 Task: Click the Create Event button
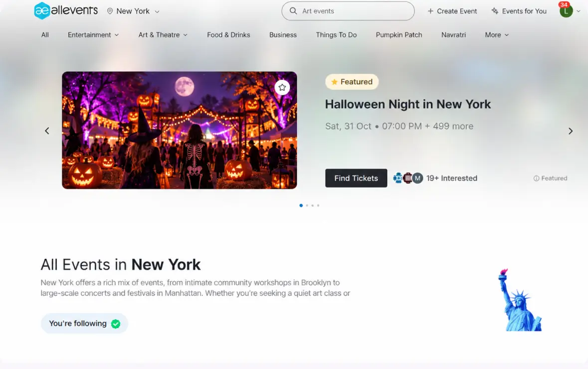click(x=452, y=11)
